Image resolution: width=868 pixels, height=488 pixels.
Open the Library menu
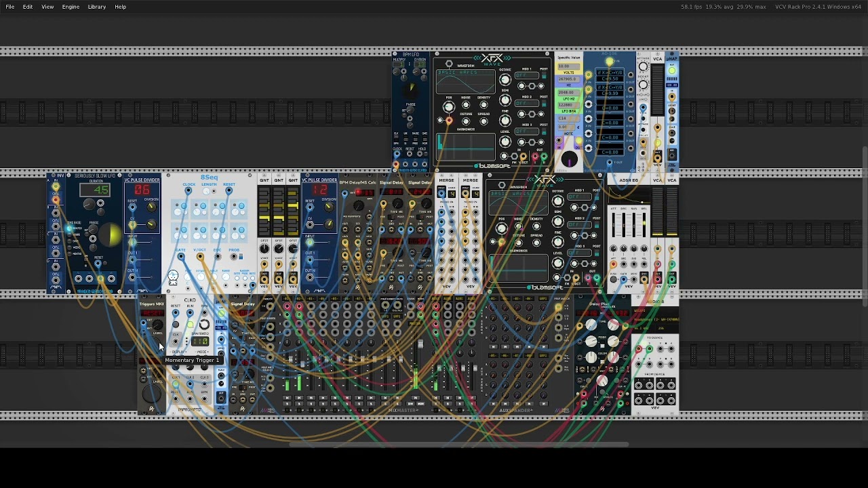[96, 7]
